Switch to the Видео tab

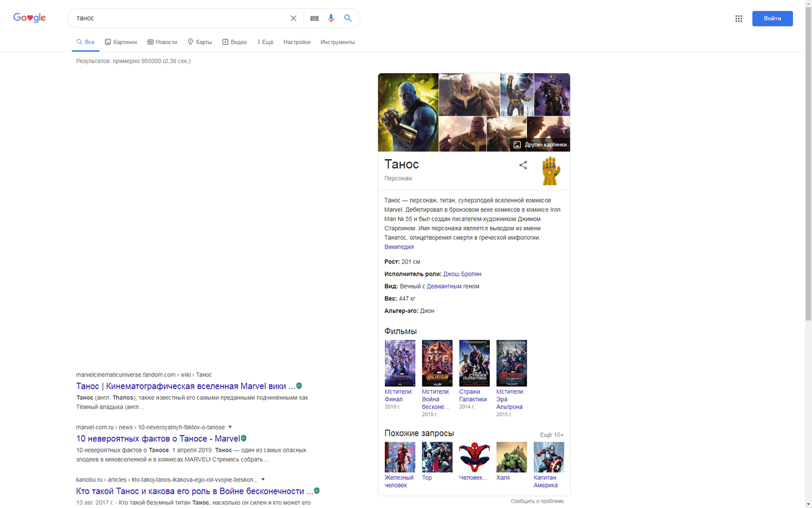235,42
